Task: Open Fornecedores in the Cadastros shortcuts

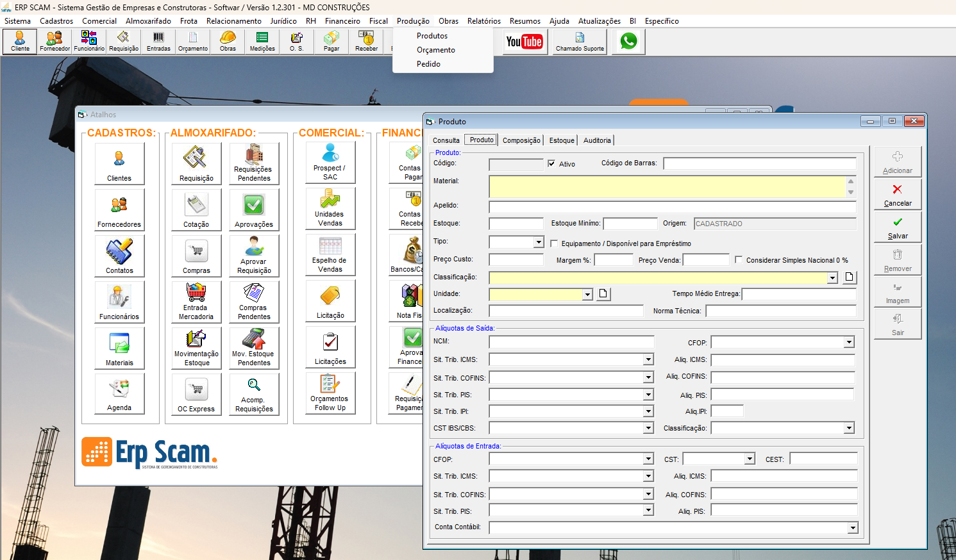Action: (119, 210)
